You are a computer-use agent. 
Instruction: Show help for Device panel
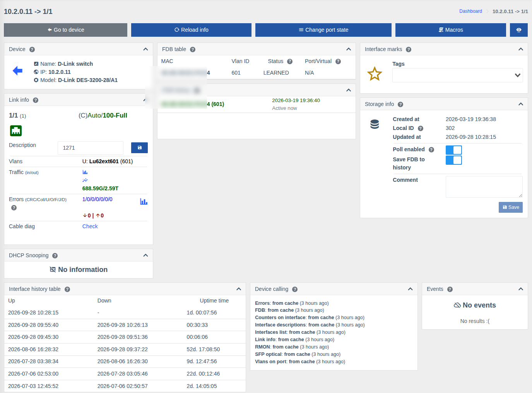coord(32,50)
